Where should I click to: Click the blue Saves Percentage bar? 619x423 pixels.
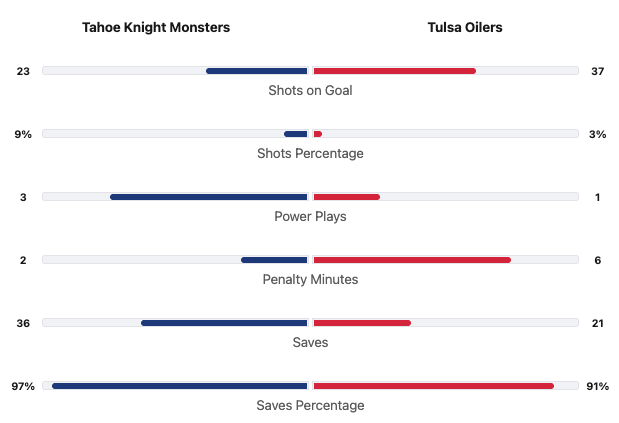(x=180, y=386)
